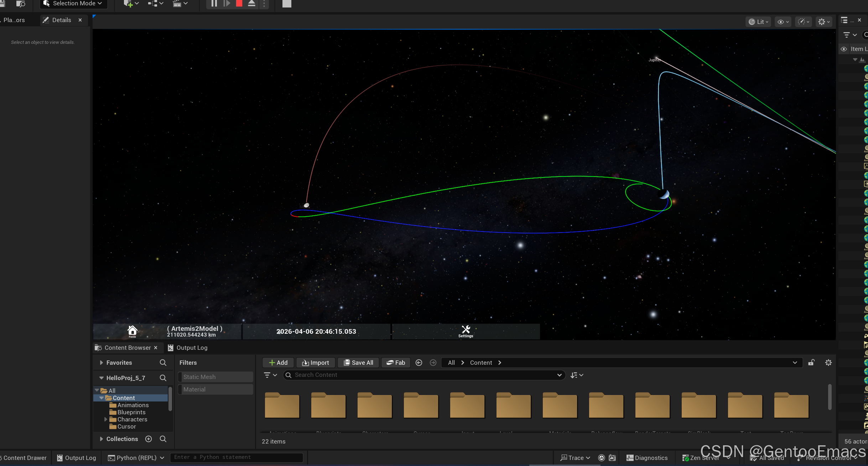Click the Save All button
868x466 pixels.
click(x=358, y=363)
